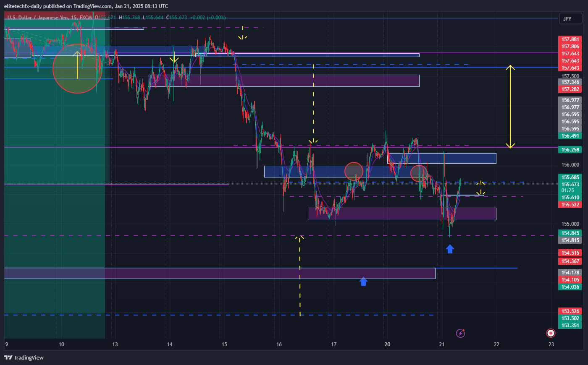This screenshot has width=588, height=365.
Task: Select the 154.178 gray price label
Action: pos(570,273)
